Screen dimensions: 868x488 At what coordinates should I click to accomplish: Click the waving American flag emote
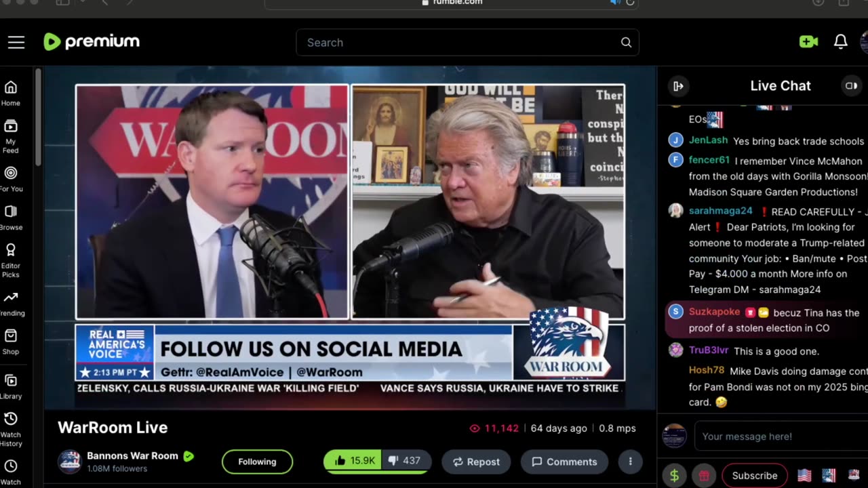(x=804, y=476)
